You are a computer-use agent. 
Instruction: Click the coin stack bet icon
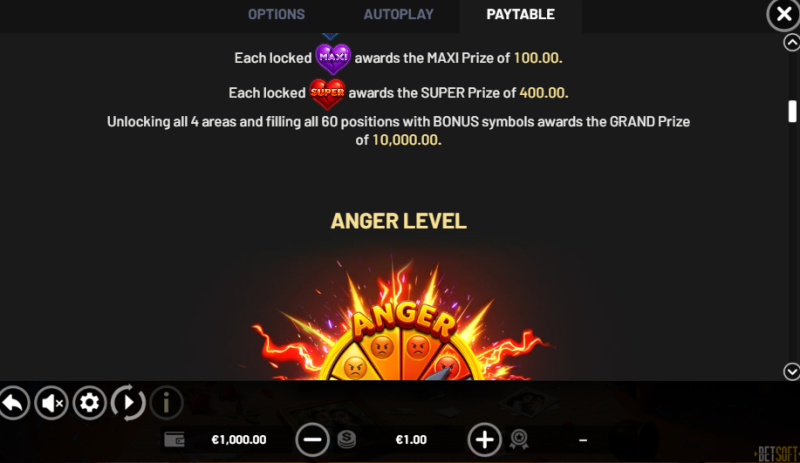pyautogui.click(x=346, y=439)
